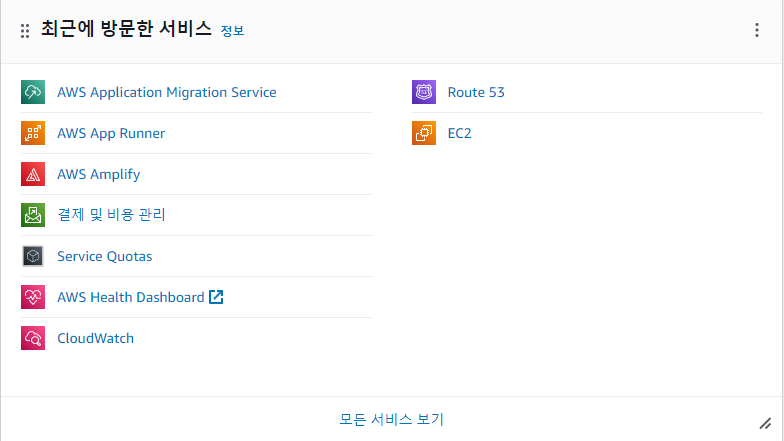Image resolution: width=784 pixels, height=441 pixels.
Task: Open the Service Quotas link
Action: [104, 256]
